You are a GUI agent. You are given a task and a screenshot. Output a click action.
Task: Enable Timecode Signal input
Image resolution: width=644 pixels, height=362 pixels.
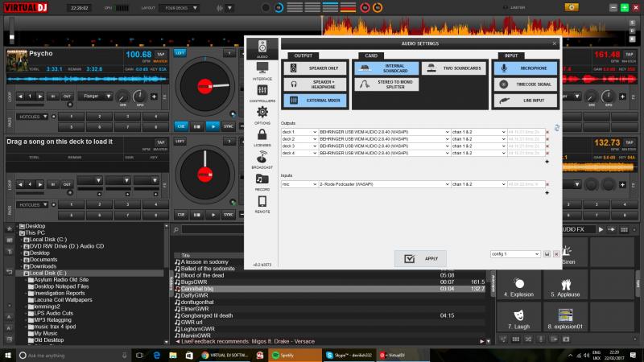coord(526,84)
